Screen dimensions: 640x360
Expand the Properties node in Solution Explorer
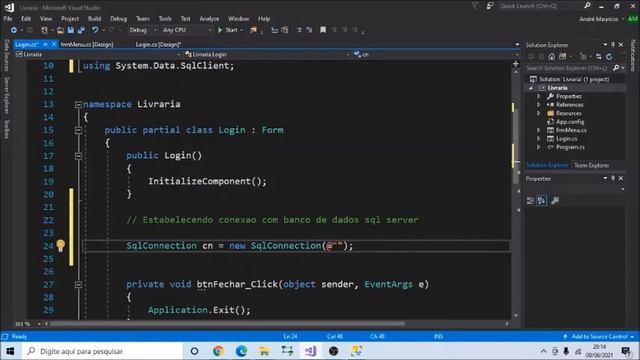539,96
